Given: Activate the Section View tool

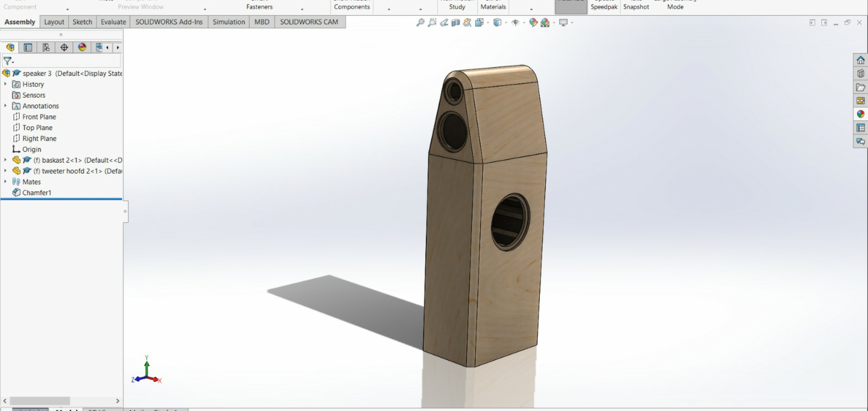Looking at the screenshot, I should (456, 23).
